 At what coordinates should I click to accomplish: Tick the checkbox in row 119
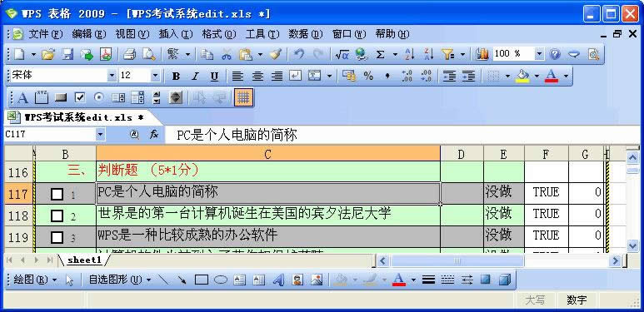[x=57, y=237]
